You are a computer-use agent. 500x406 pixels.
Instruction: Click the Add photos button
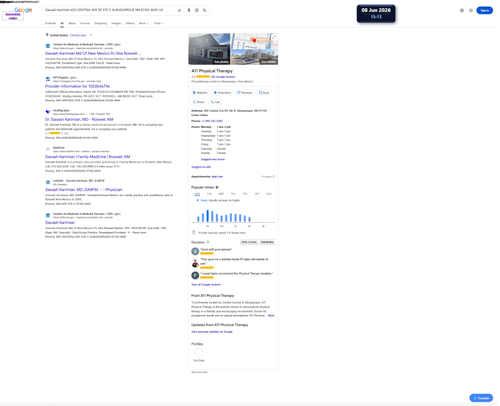pyautogui.click(x=267, y=242)
